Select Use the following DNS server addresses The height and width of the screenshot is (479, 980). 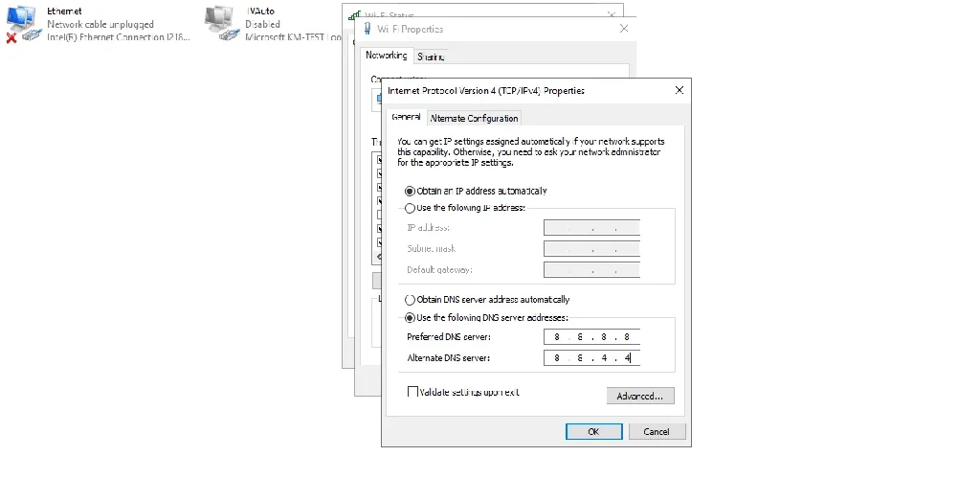point(410,318)
